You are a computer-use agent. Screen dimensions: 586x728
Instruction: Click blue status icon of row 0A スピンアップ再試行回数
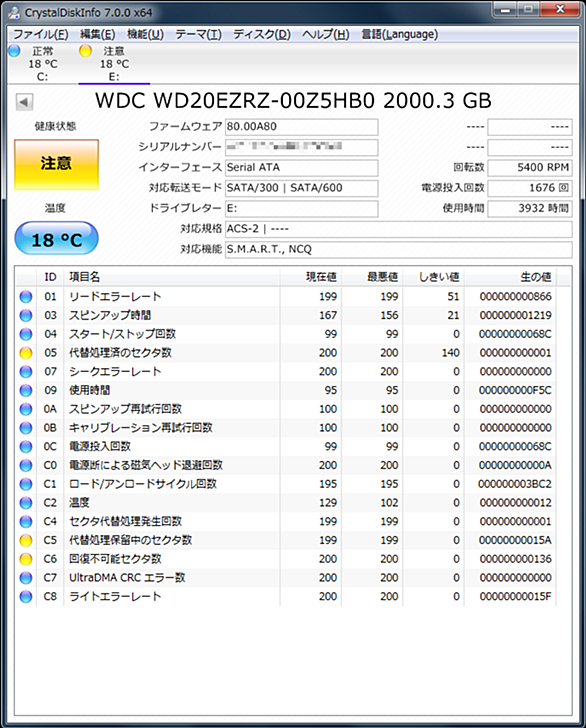[26, 409]
